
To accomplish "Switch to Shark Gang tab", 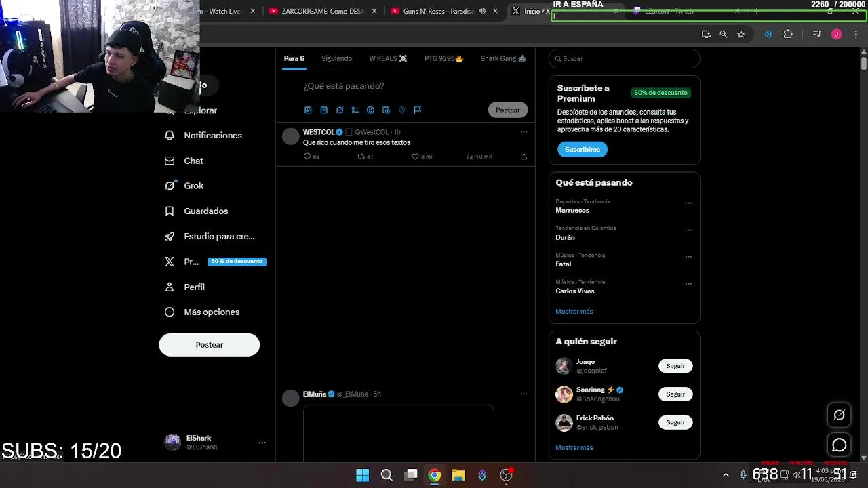I will (503, 58).
